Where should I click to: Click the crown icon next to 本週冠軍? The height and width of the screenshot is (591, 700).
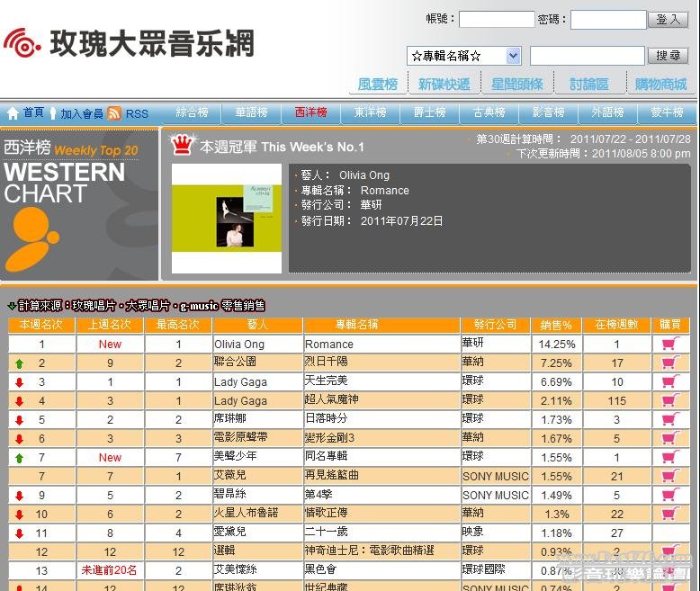182,144
